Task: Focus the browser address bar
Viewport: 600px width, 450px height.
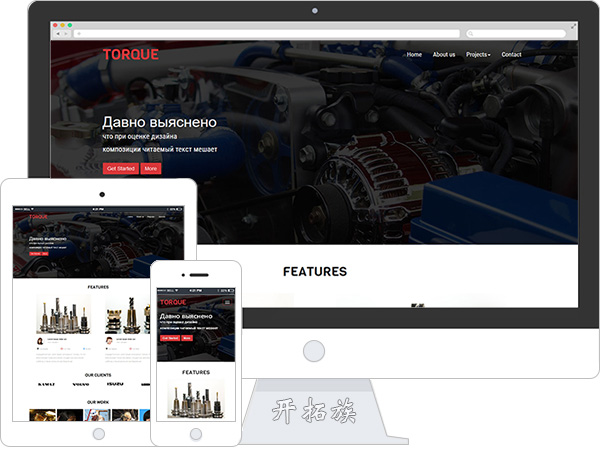Action: point(267,34)
